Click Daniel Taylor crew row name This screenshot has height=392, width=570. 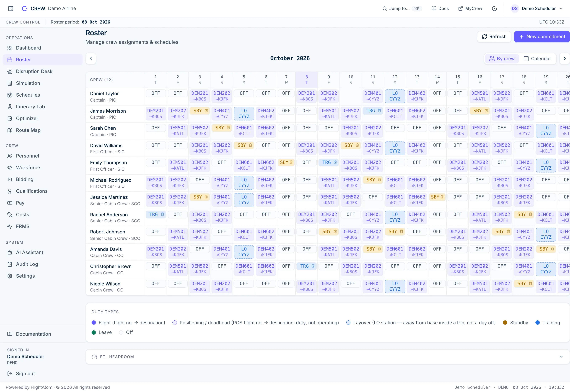click(x=104, y=94)
